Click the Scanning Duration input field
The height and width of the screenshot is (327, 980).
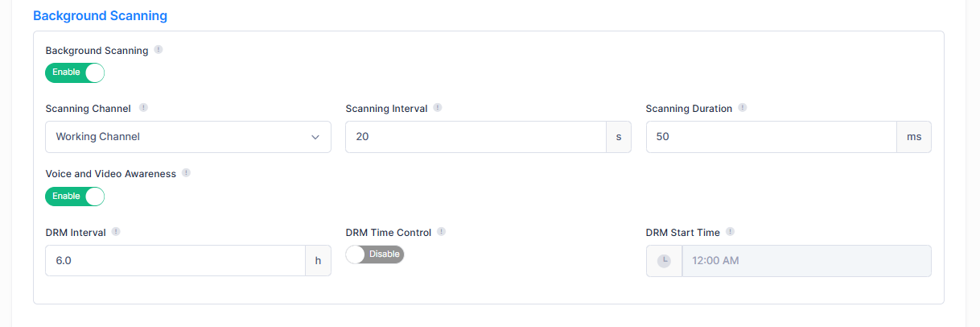[771, 137]
